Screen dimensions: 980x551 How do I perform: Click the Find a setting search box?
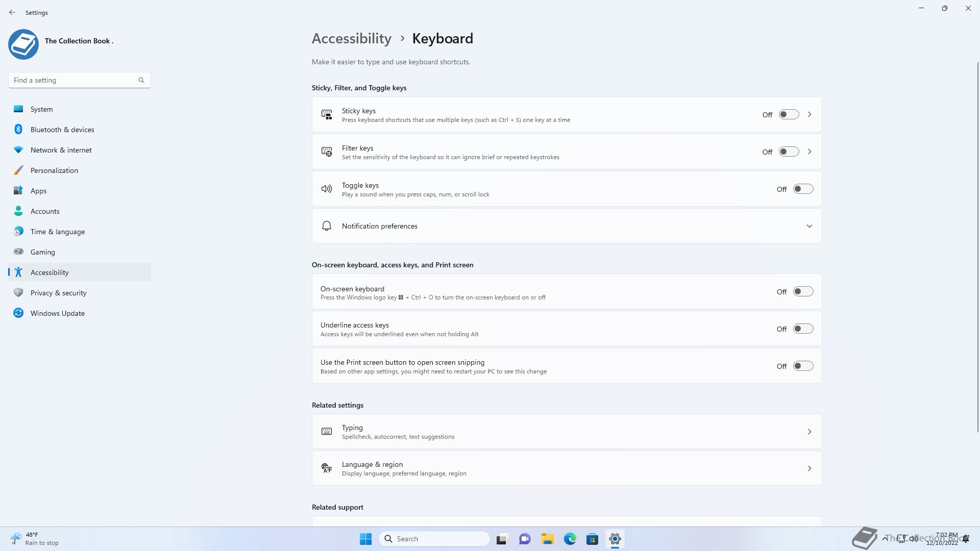pyautogui.click(x=80, y=80)
